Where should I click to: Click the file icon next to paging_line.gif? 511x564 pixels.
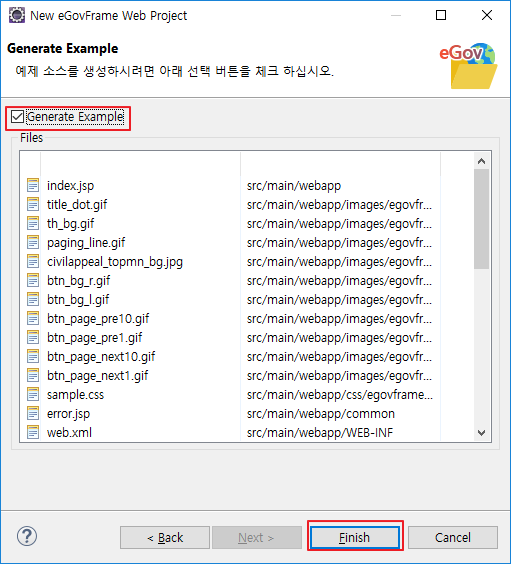[33, 242]
